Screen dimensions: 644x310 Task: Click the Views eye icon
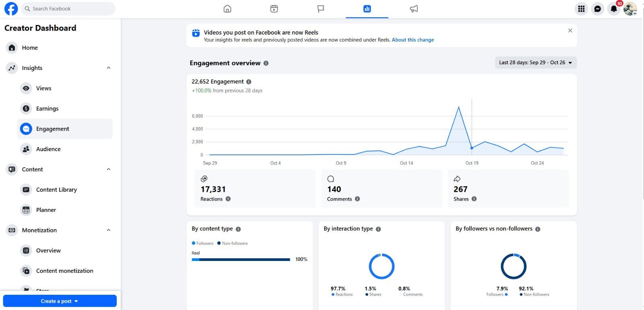click(x=26, y=88)
